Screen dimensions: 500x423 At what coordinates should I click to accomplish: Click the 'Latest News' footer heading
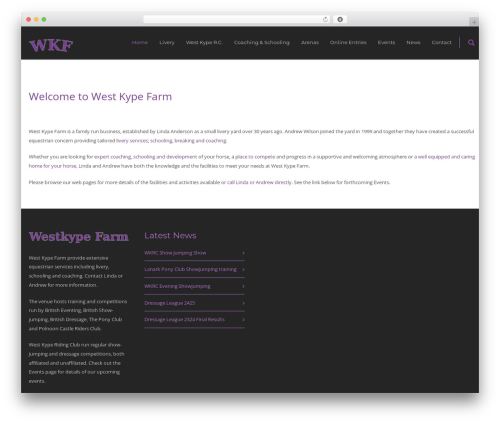pyautogui.click(x=170, y=236)
